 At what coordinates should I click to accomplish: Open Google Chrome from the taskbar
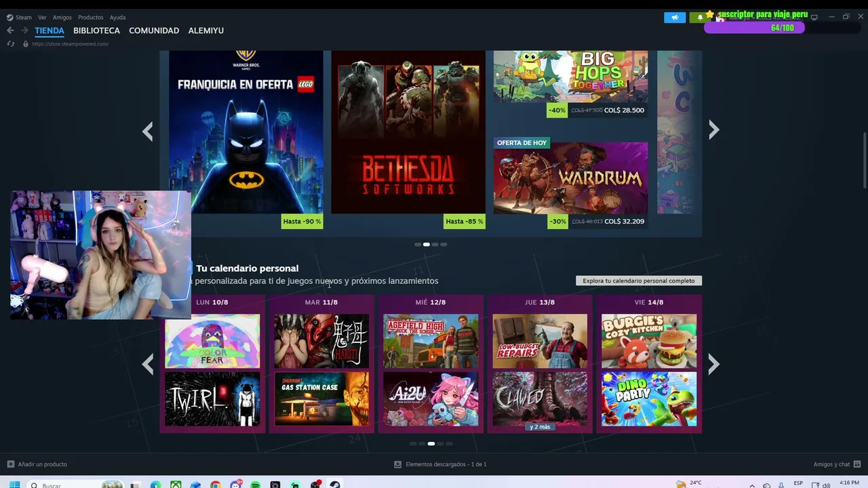click(216, 485)
